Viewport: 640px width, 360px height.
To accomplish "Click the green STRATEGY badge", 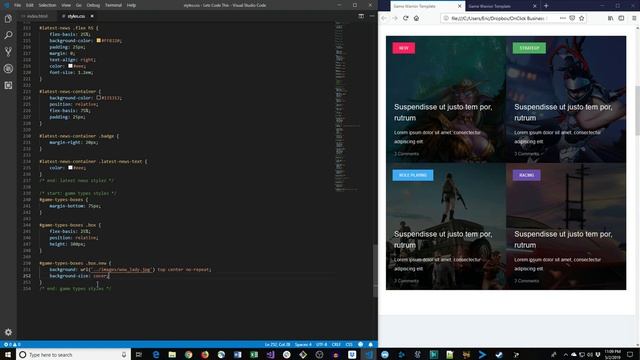I will pos(529,48).
